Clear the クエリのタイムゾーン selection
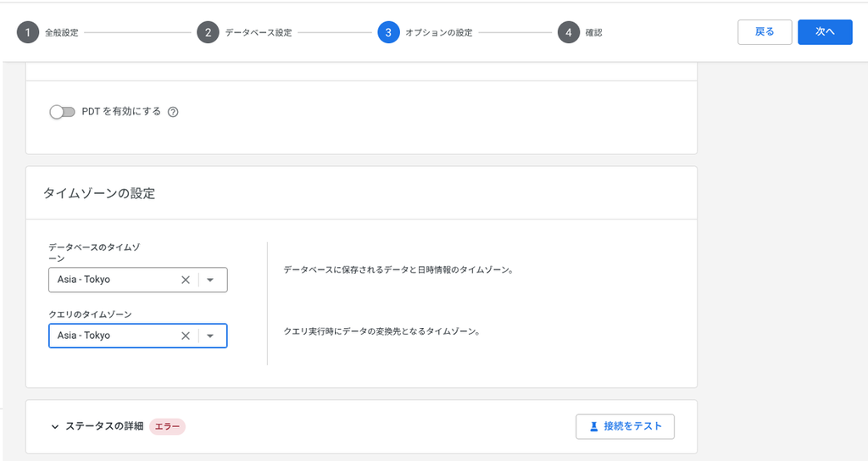The width and height of the screenshot is (868, 461). 186,336
